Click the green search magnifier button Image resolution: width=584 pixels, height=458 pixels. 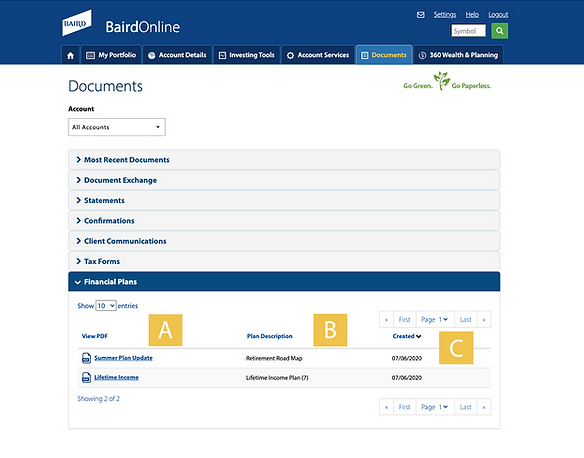click(499, 31)
